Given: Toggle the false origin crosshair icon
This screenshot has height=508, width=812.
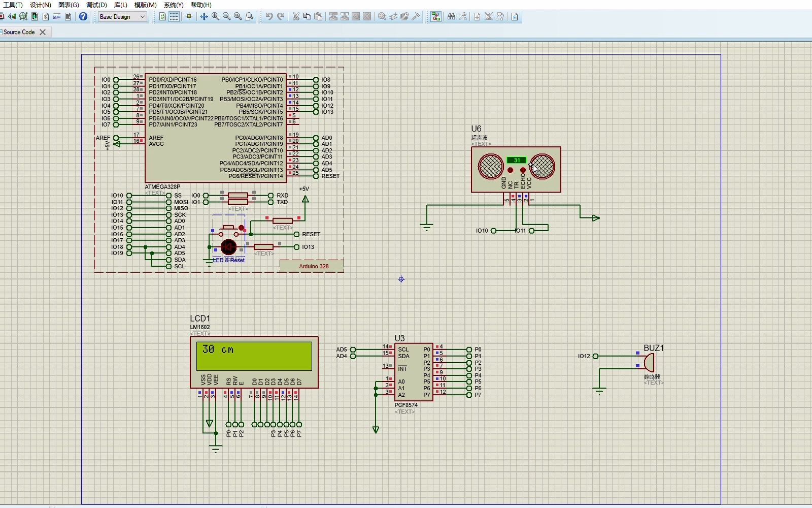Looking at the screenshot, I should pos(189,17).
